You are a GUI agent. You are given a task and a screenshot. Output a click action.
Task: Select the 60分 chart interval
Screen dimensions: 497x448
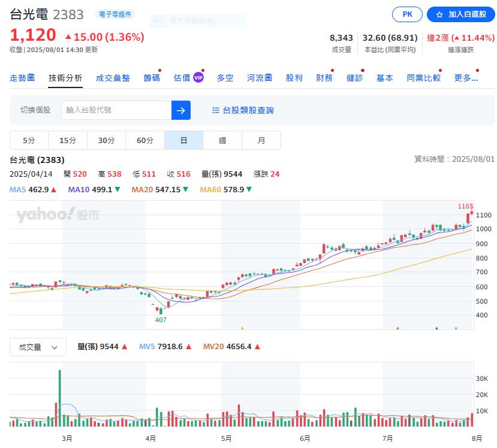(x=145, y=140)
